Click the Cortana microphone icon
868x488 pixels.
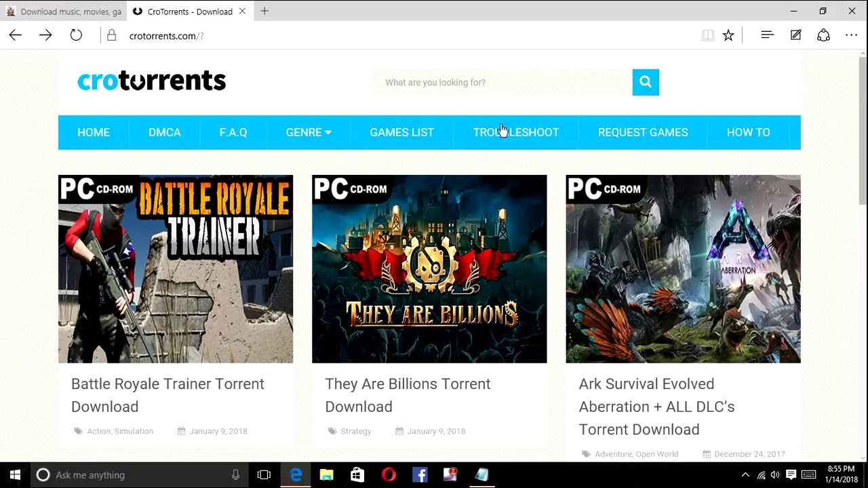tap(235, 474)
